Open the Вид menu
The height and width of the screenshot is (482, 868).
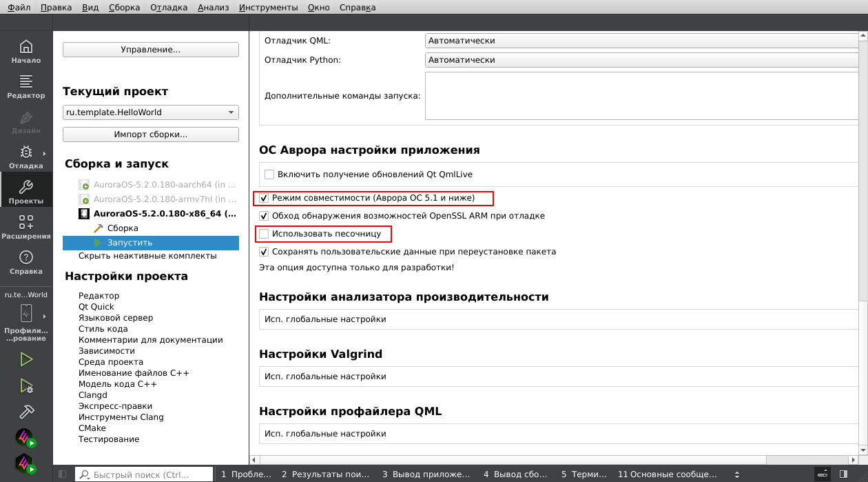tap(90, 8)
